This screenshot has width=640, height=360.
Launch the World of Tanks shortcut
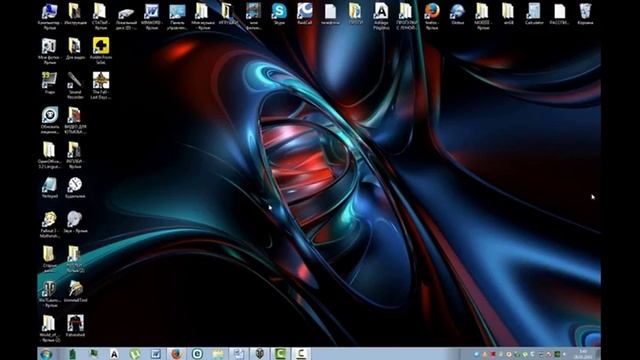tap(49, 293)
